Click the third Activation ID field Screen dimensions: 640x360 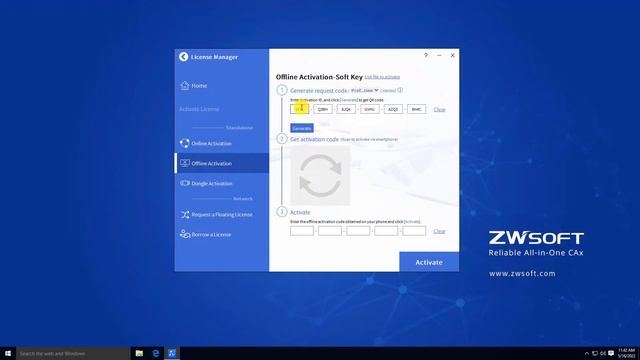[x=346, y=109]
